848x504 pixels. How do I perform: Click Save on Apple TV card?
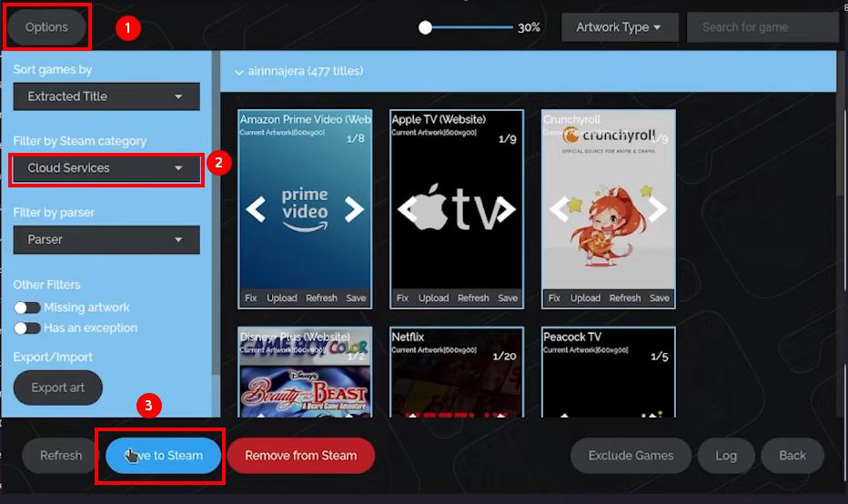[508, 298]
